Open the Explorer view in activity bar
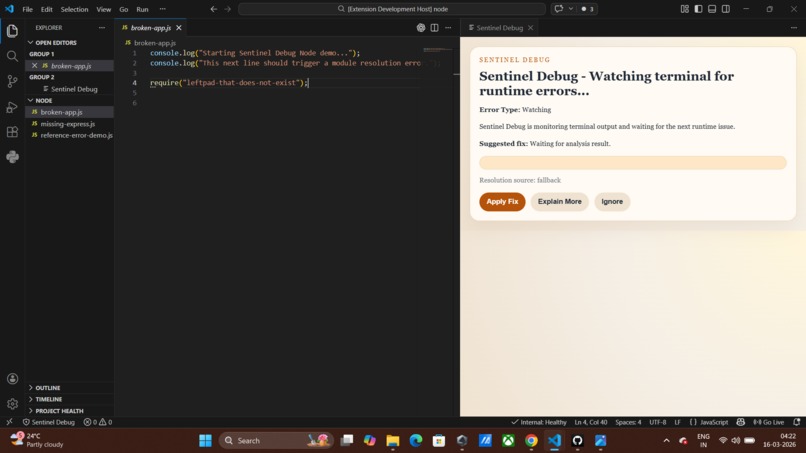 (12, 31)
